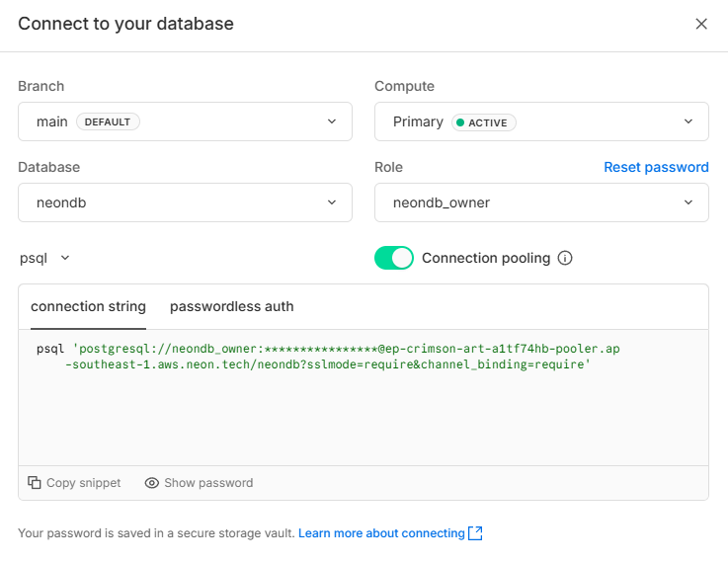Image resolution: width=728 pixels, height=563 pixels.
Task: Click the green ACTIVE status badge
Action: (x=484, y=122)
